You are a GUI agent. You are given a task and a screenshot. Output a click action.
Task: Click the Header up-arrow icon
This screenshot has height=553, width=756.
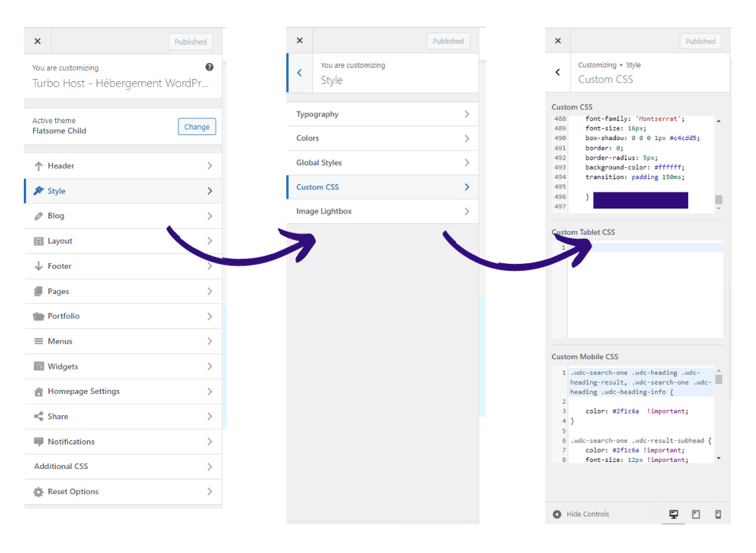point(38,166)
